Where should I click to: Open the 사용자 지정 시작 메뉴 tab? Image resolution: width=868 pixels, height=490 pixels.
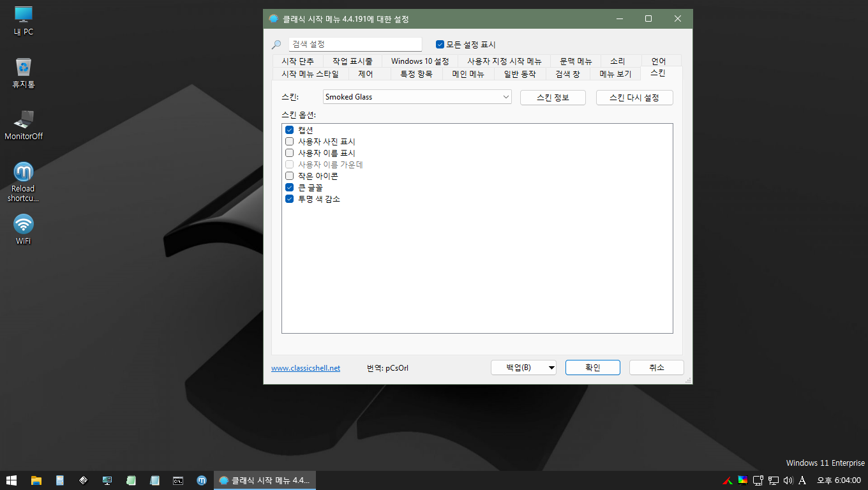tap(504, 61)
